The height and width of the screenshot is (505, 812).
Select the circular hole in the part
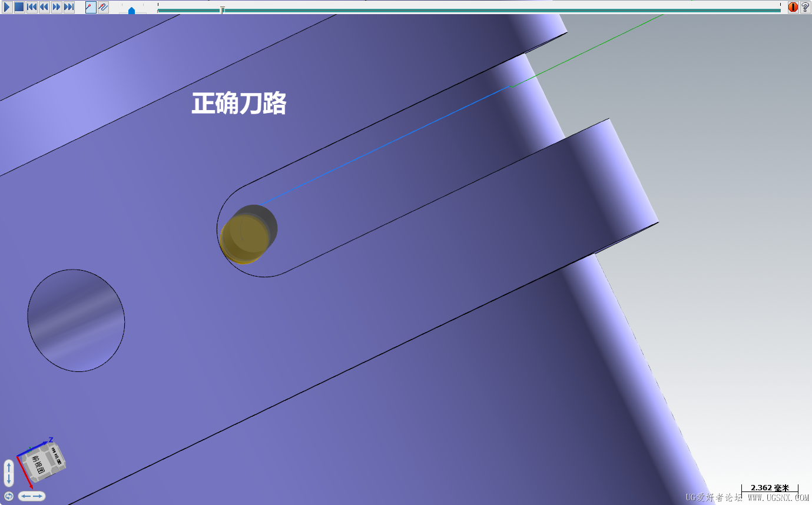coord(76,321)
